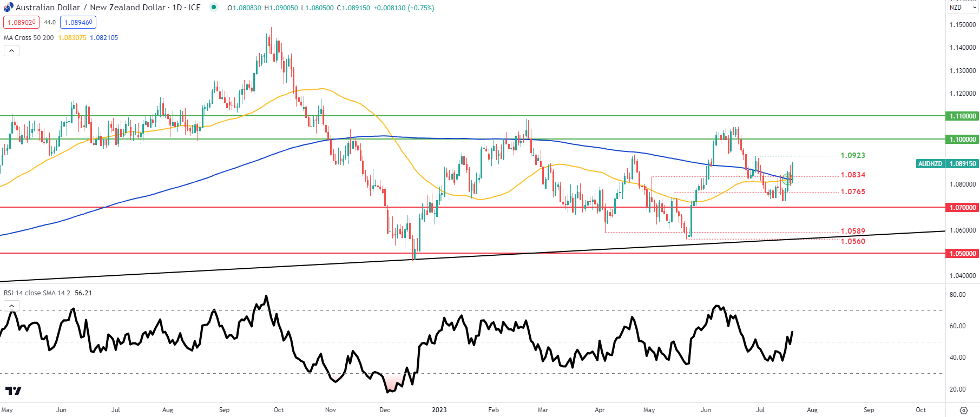The width and height of the screenshot is (980, 417).
Task: Select the green 1.110000 price level tag
Action: pos(962,116)
